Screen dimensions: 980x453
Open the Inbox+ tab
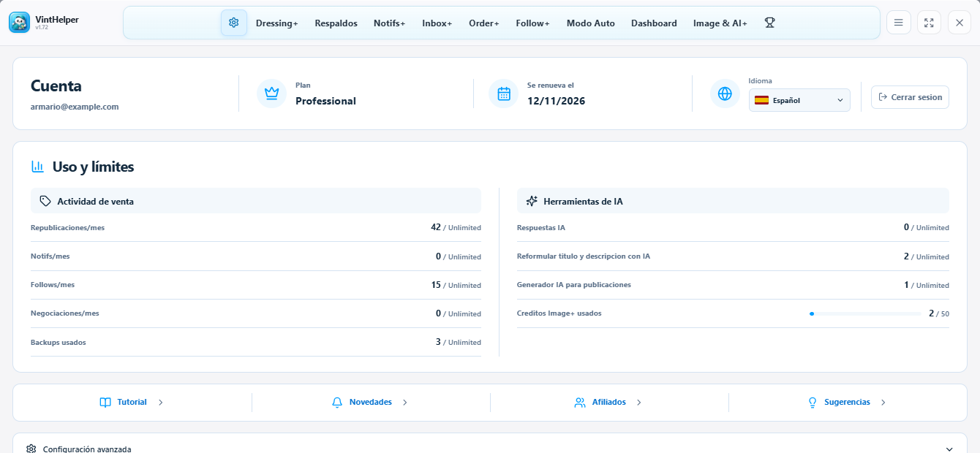point(437,23)
